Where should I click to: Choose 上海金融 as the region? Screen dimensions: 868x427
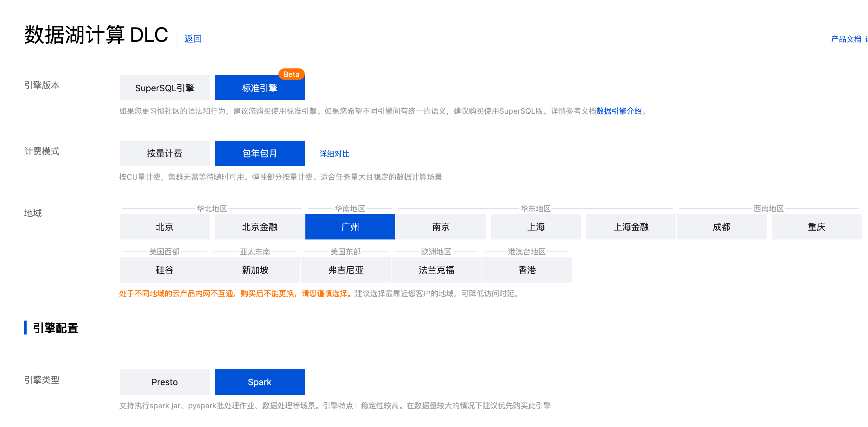click(x=631, y=227)
